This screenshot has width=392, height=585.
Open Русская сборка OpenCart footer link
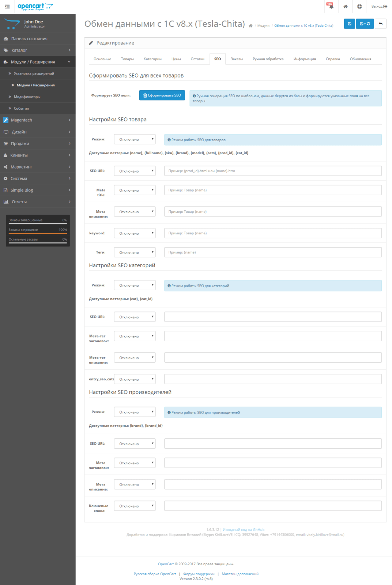tap(155, 574)
